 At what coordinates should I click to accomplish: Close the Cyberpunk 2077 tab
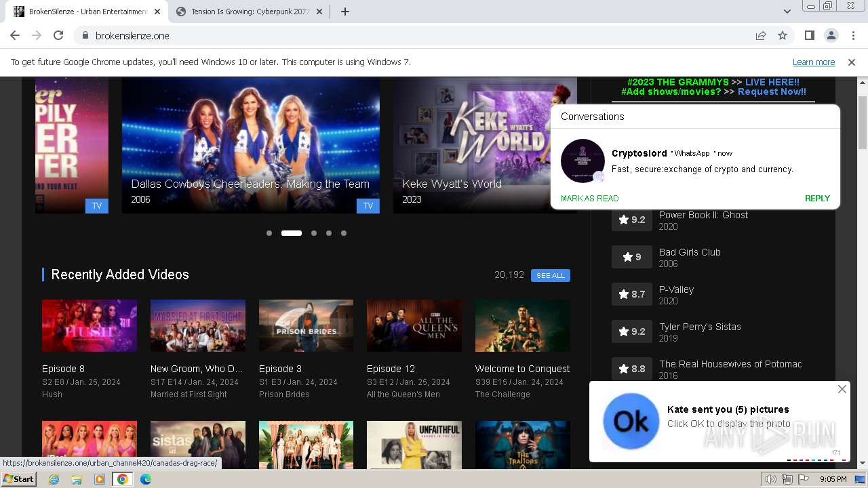[320, 12]
